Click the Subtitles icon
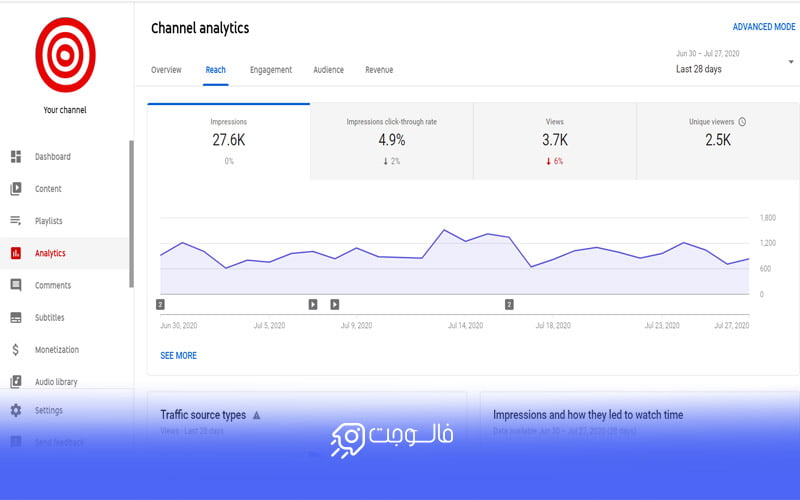 coord(16,318)
